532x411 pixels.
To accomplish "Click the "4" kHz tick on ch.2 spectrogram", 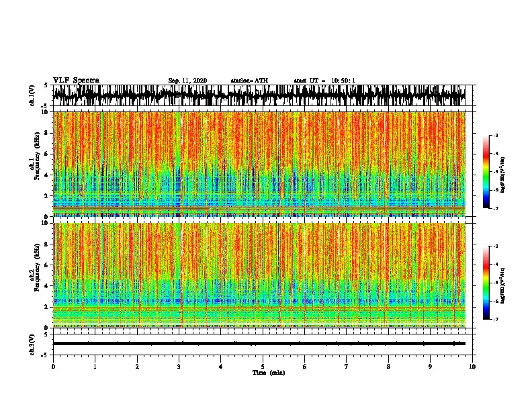I will (47, 286).
